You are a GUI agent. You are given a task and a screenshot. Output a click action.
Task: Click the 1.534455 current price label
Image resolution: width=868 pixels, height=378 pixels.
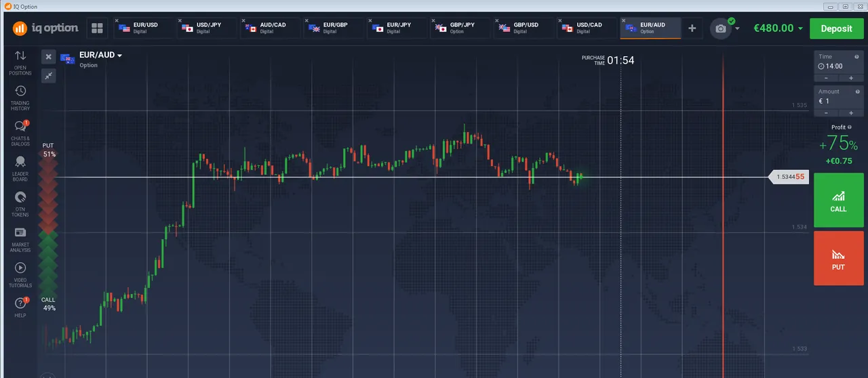pos(789,177)
